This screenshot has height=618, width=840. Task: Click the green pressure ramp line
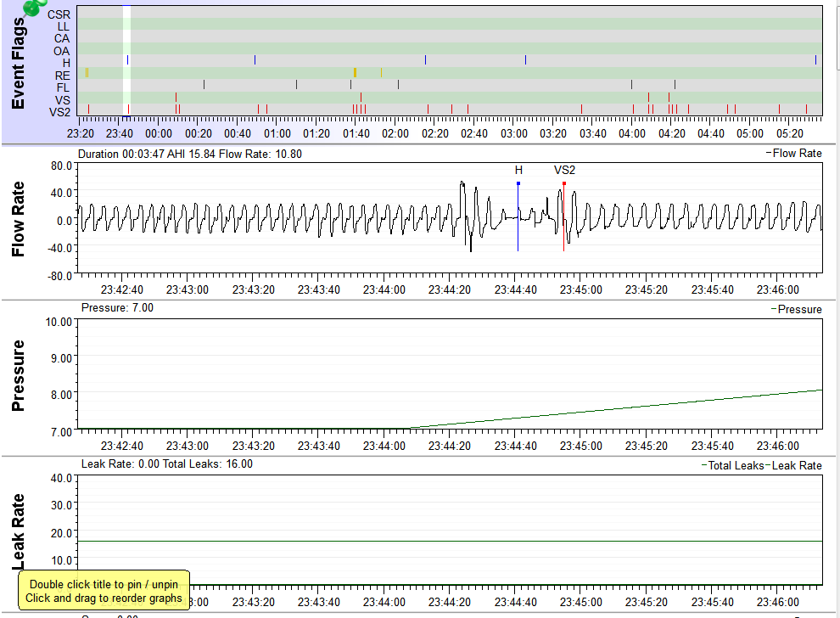611,407
